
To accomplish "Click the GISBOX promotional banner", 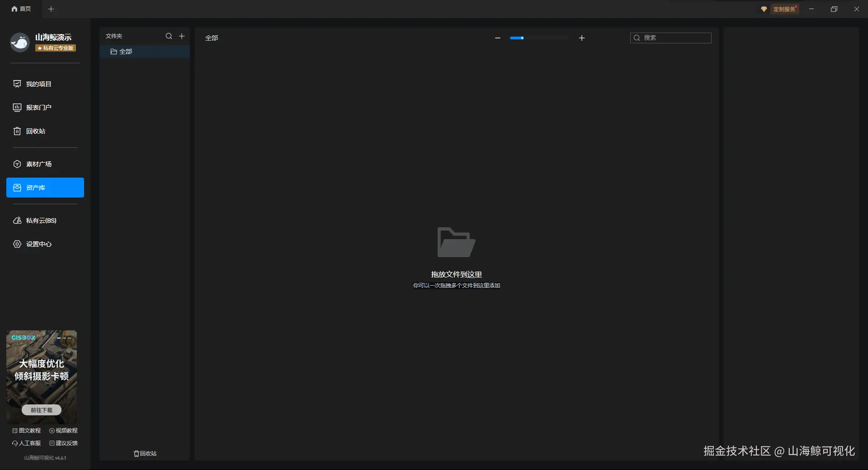I will (42, 377).
